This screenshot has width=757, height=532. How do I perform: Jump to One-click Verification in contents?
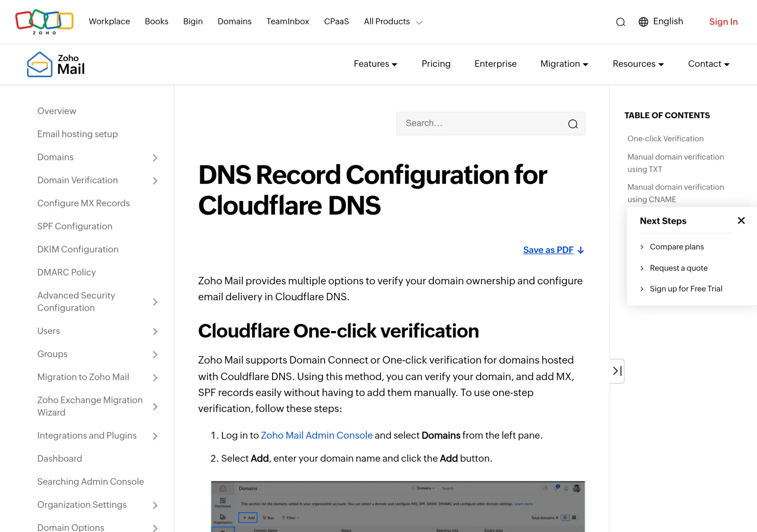pyautogui.click(x=665, y=139)
